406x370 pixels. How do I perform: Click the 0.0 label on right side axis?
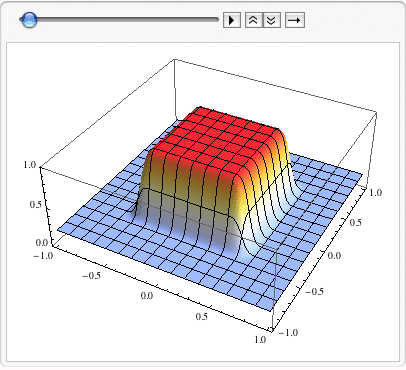pos(334,256)
